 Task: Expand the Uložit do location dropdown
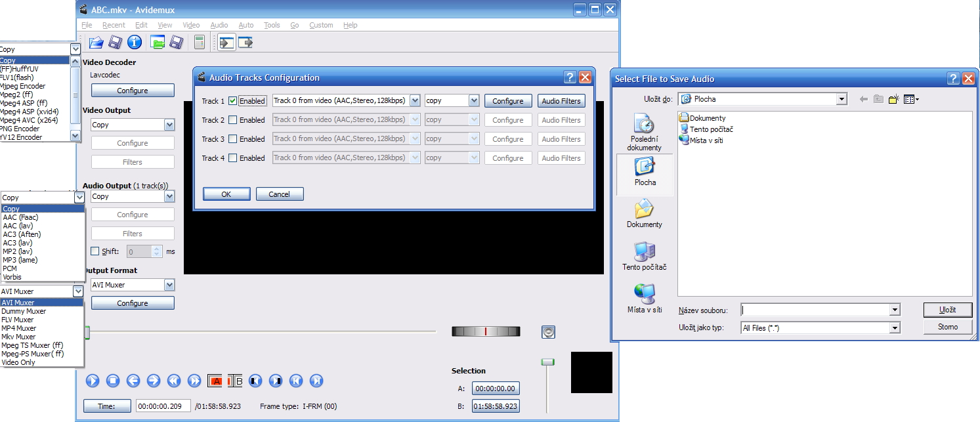pos(842,99)
